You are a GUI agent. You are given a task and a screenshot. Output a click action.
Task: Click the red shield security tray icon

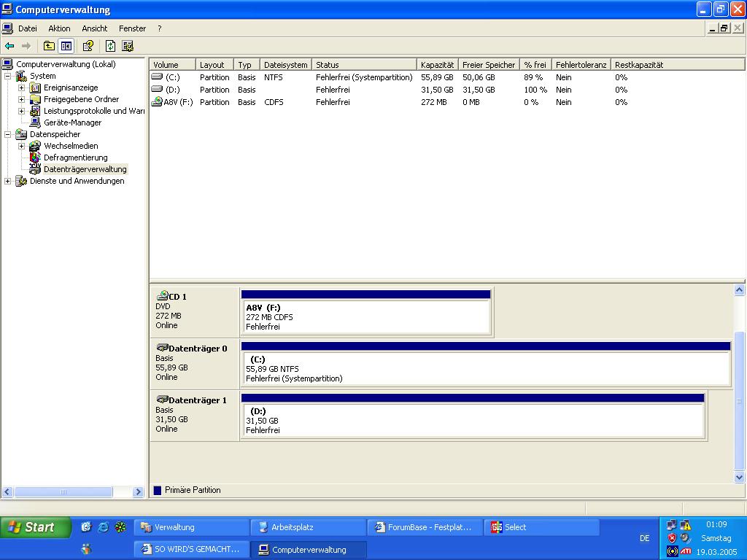[672, 538]
